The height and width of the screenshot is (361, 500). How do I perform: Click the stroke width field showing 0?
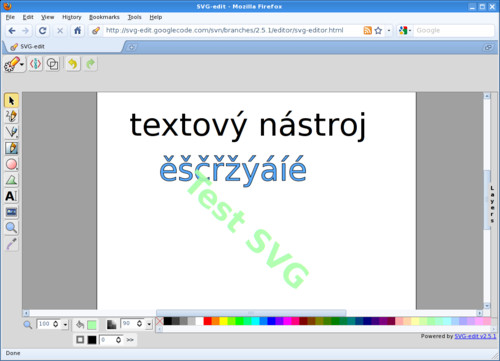(107, 340)
